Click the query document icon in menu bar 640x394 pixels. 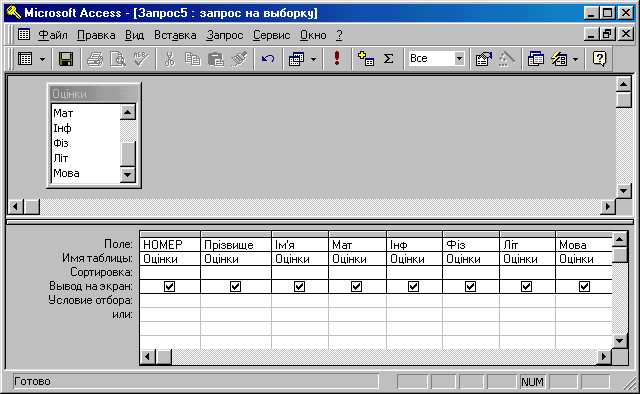24,35
